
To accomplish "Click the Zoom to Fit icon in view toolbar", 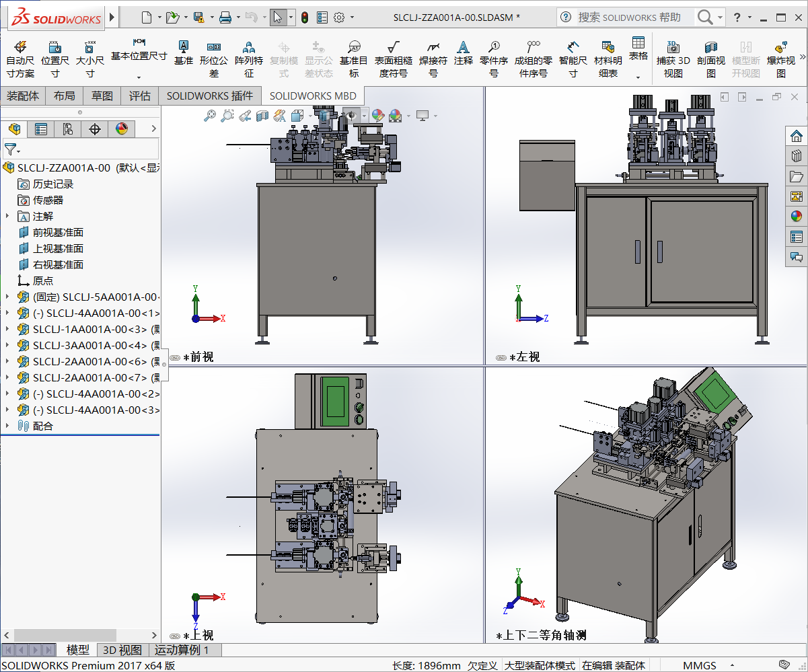I will tap(210, 116).
